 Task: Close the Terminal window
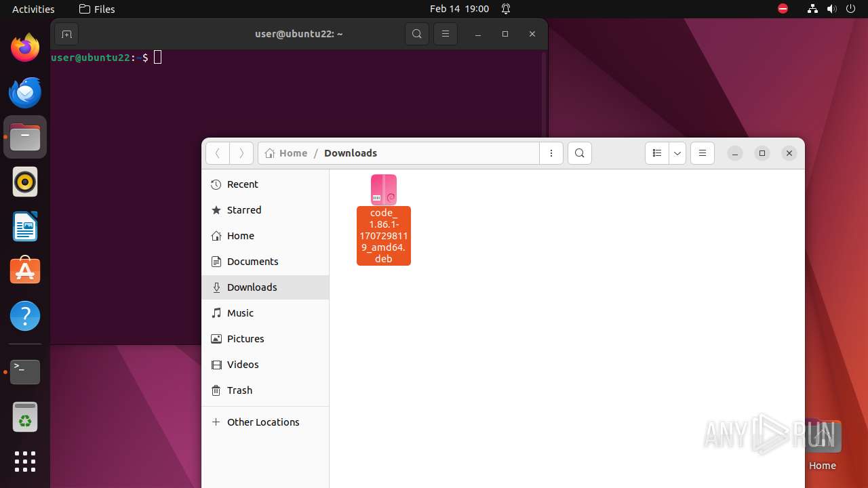(x=532, y=34)
